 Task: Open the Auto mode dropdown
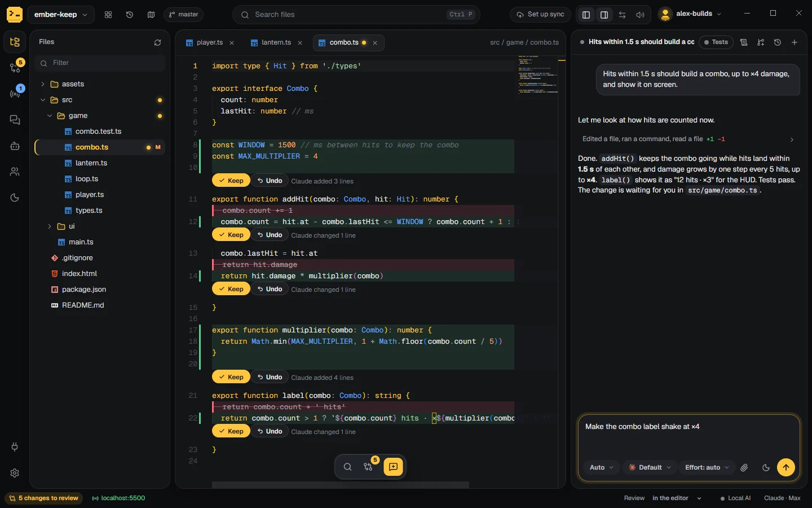(x=602, y=467)
